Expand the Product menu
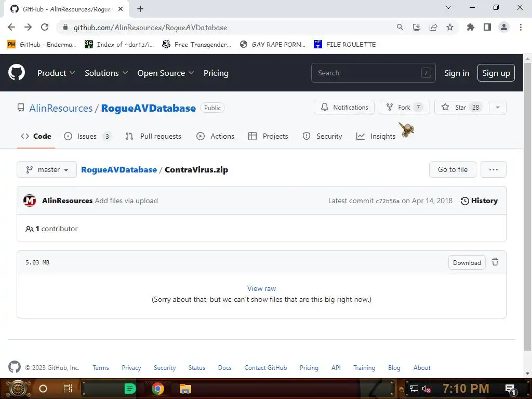The image size is (532, 399). pos(56,73)
